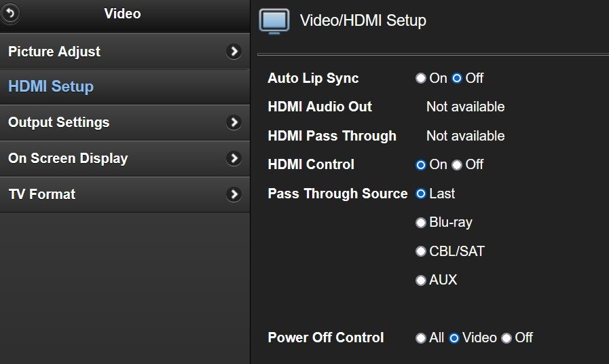This screenshot has height=364, width=609.
Task: Expand Picture Adjust chevron arrow
Action: (x=234, y=52)
